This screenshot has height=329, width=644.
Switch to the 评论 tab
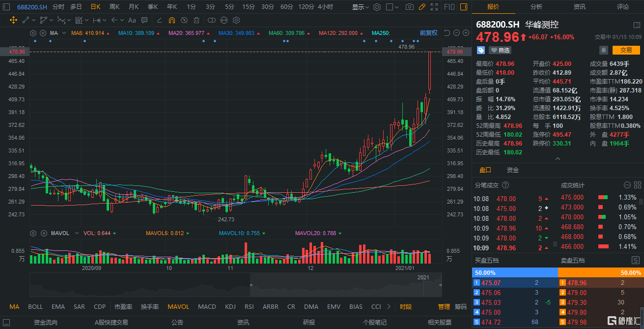tap(623, 7)
